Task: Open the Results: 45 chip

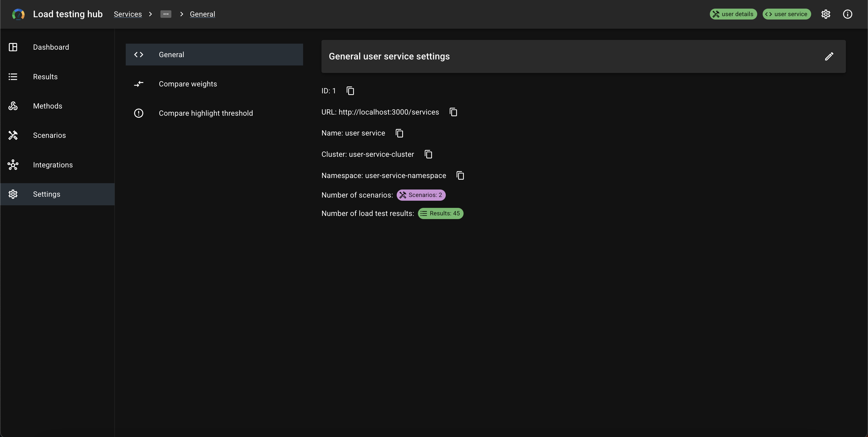Action: click(x=440, y=214)
